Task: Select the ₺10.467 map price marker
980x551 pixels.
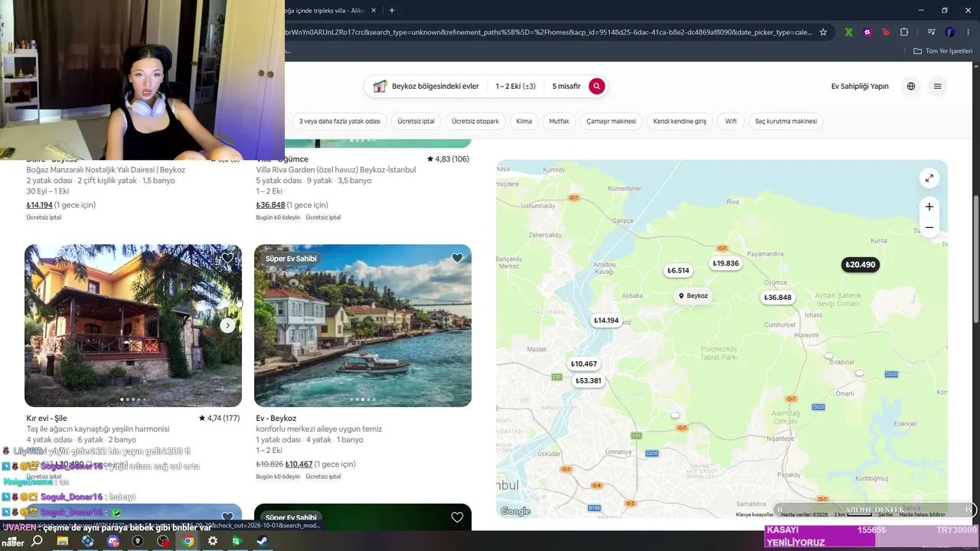Action: point(583,364)
